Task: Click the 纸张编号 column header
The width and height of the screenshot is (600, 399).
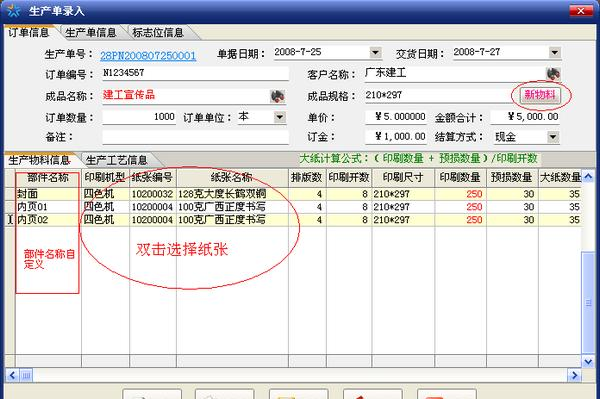Action: pyautogui.click(x=153, y=178)
